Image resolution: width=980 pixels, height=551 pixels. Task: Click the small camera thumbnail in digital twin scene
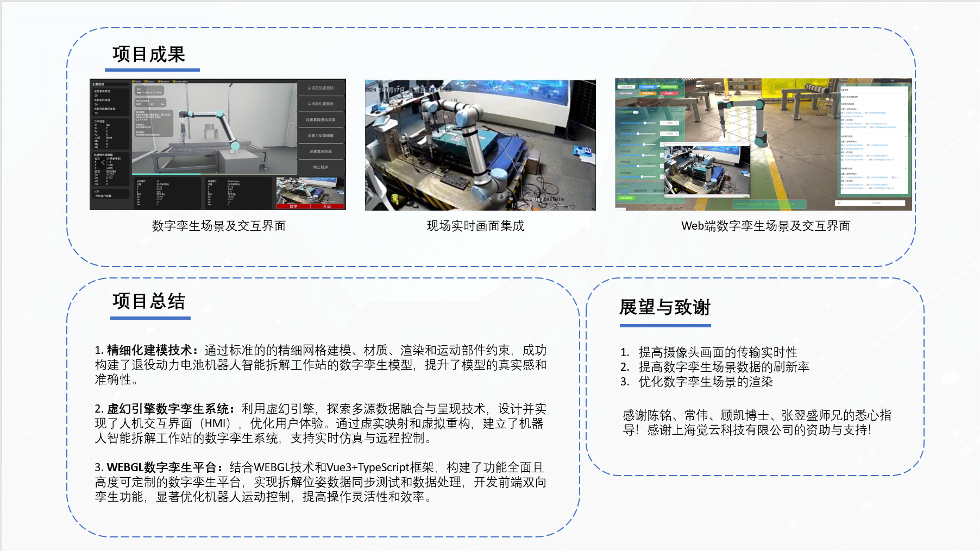tap(310, 191)
